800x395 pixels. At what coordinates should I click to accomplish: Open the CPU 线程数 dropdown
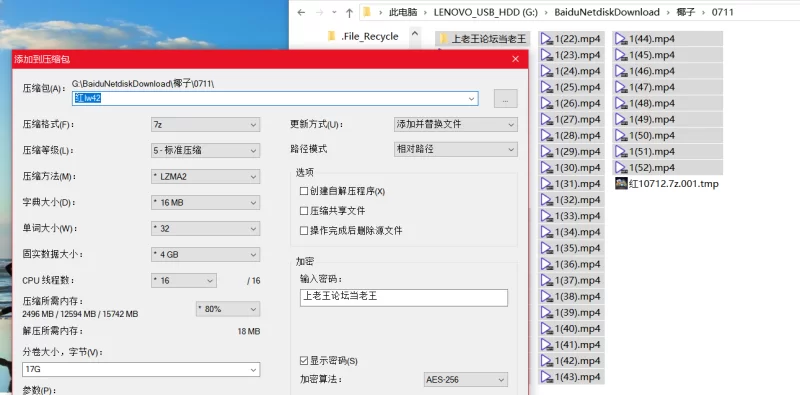point(184,280)
